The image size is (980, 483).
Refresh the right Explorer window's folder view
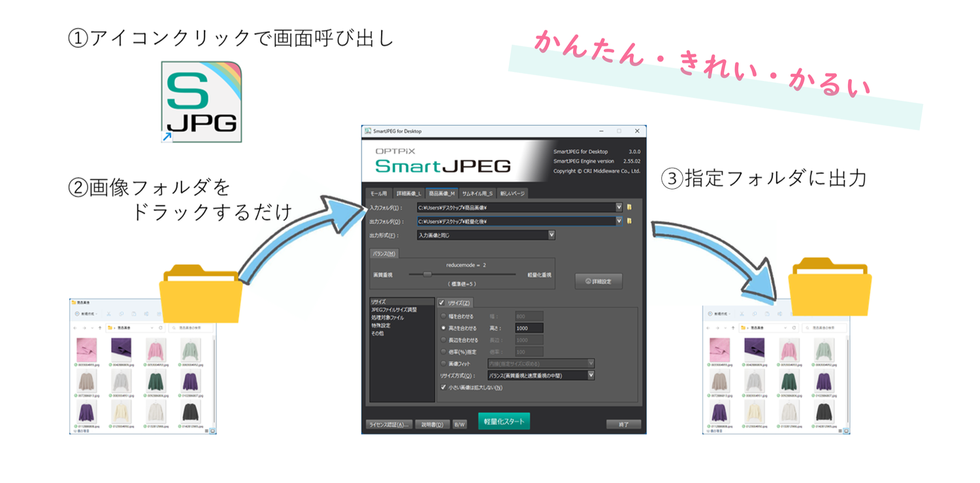[x=794, y=328]
